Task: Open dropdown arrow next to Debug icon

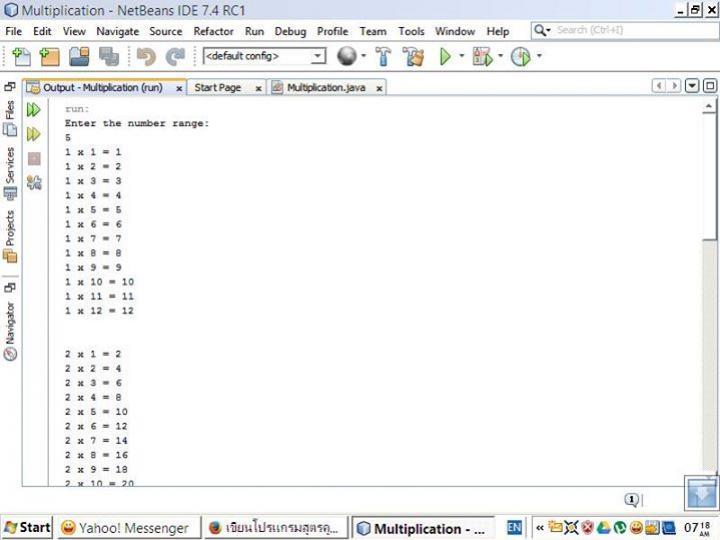Action: point(501,56)
